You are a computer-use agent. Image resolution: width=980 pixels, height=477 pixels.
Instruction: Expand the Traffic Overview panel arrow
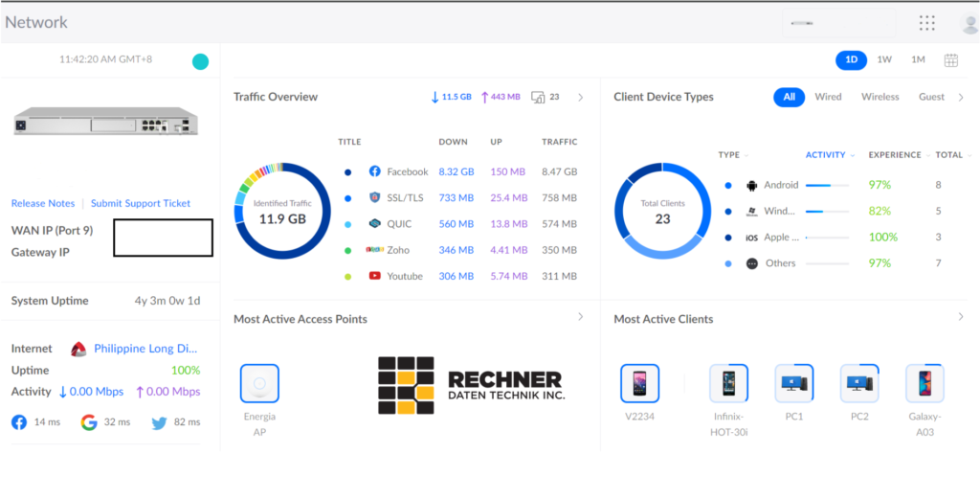coord(580,97)
